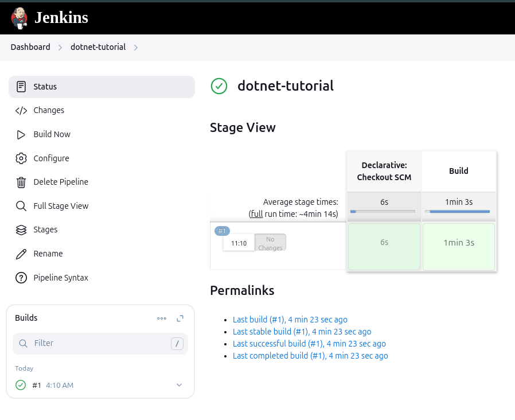Open Dashboard from the breadcrumb
Image resolution: width=515 pixels, height=420 pixels.
tap(30, 47)
